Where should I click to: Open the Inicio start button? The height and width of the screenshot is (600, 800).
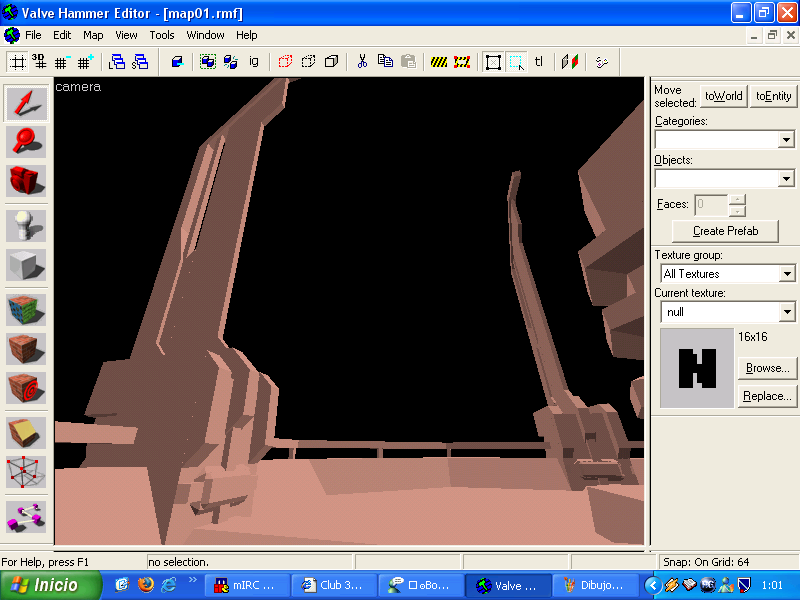pyautogui.click(x=50, y=585)
